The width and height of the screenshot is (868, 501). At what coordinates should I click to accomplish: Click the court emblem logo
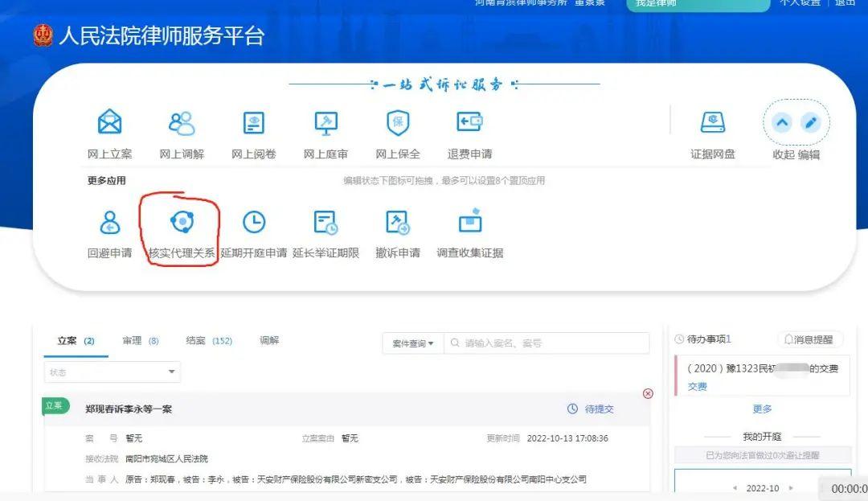43,35
